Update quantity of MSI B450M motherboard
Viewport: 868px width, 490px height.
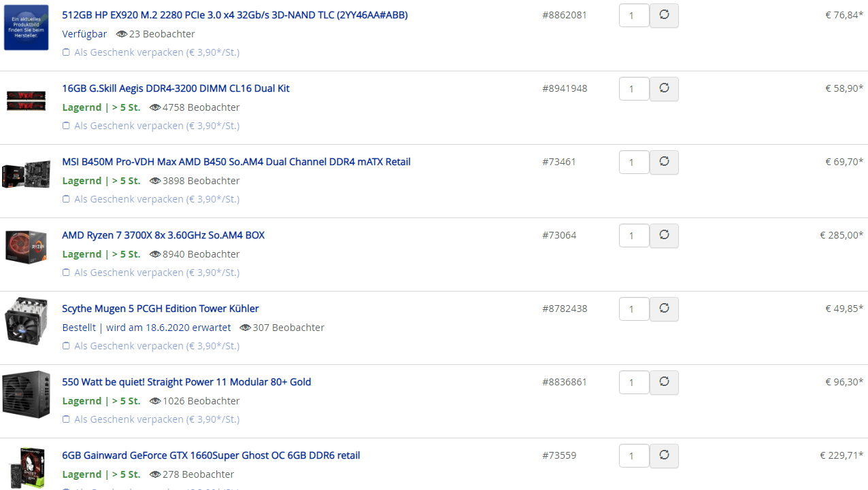point(664,162)
